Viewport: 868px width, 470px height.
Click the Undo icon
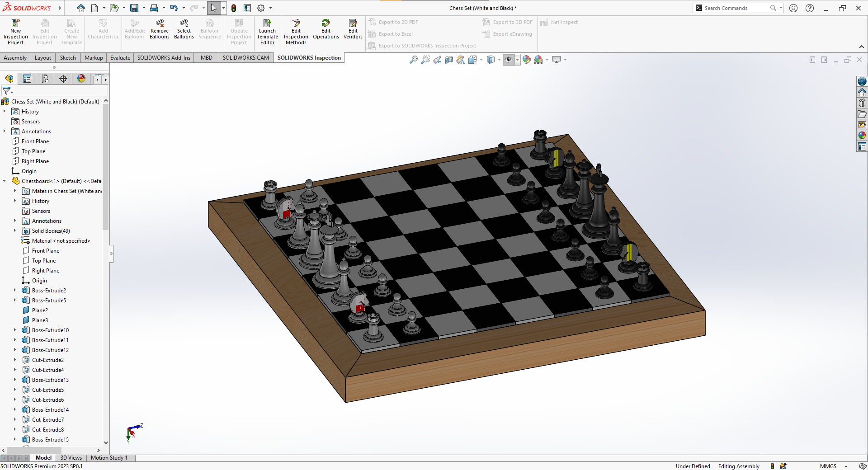click(174, 8)
